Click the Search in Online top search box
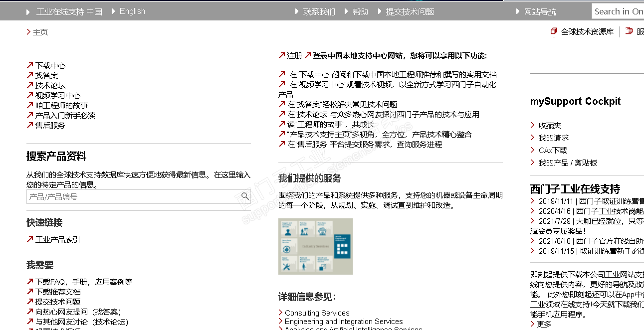644x330 pixels. (618, 11)
